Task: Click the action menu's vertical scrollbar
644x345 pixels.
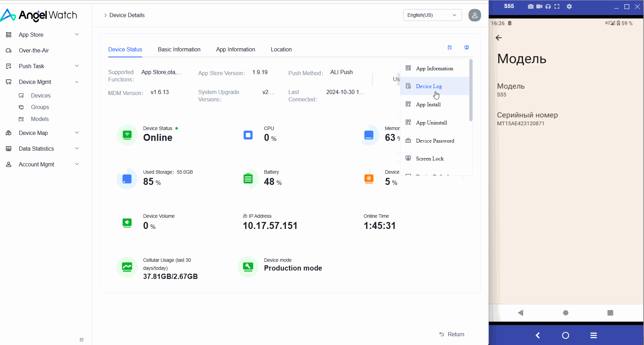Action: coord(471,91)
